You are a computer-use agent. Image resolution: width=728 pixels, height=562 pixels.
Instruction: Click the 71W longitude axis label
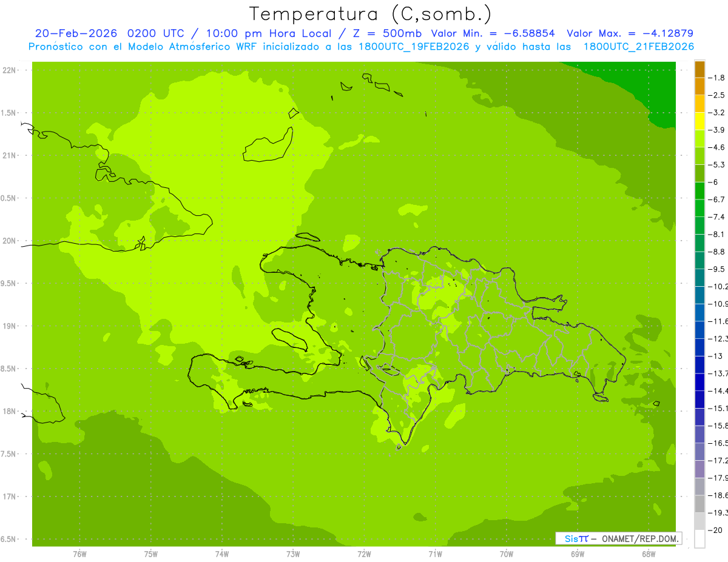(436, 554)
